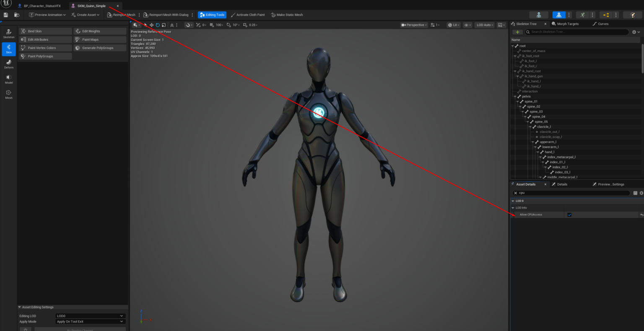Open the Apply Mode dropdown

pyautogui.click(x=90, y=322)
